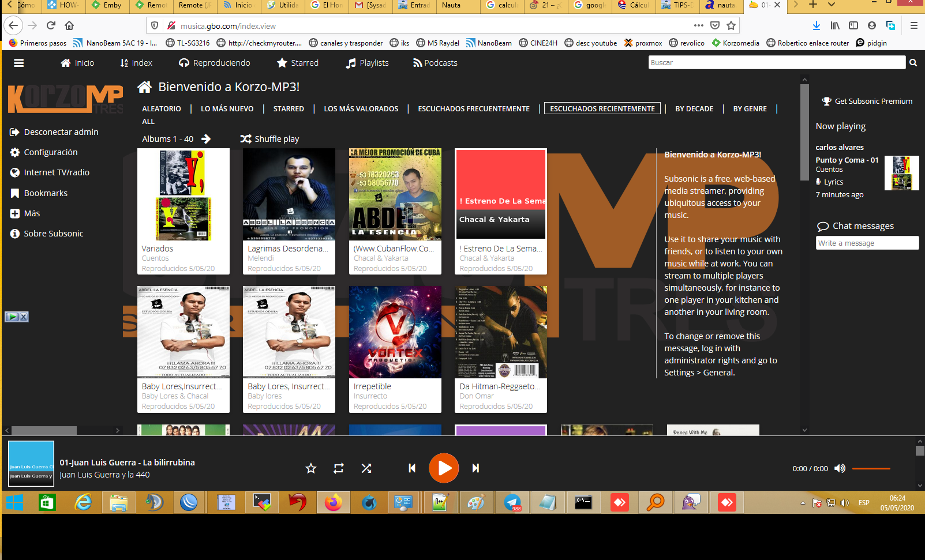Click the Write a message chat field

coord(867,243)
